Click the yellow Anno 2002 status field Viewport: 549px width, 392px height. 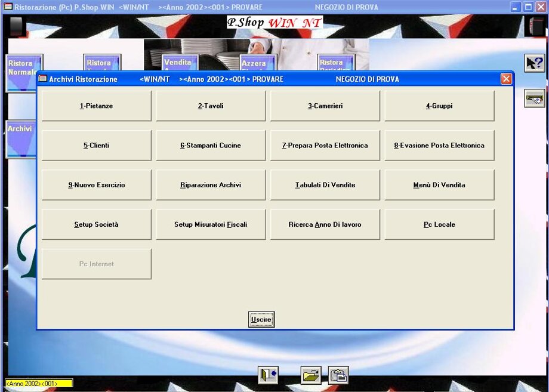39,384
